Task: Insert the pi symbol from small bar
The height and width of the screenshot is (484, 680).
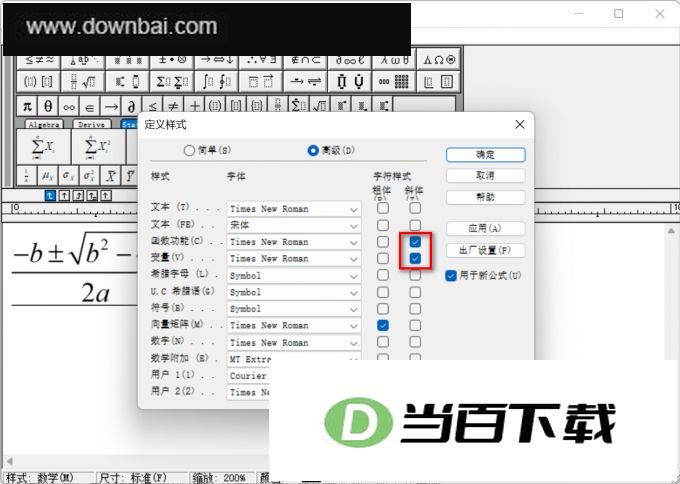Action: (27, 106)
